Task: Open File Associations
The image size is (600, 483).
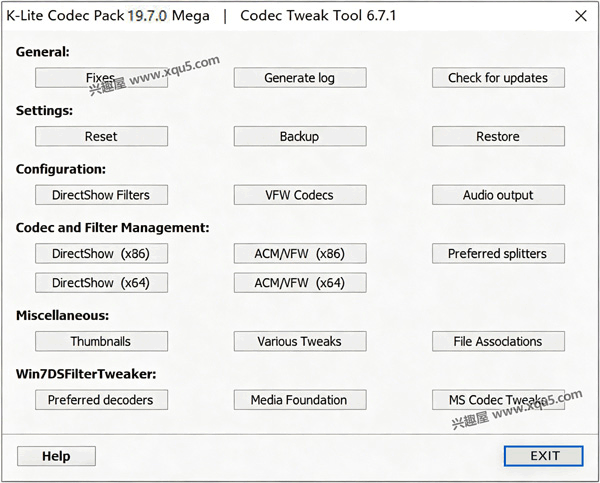Action: click(498, 341)
